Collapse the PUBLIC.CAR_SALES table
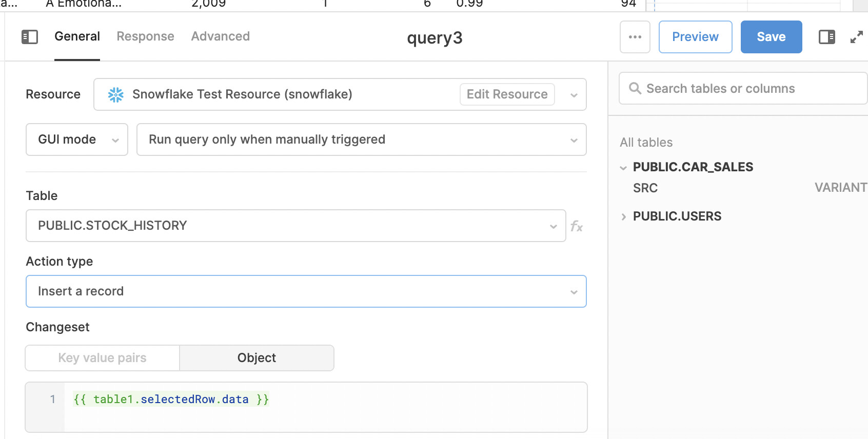 click(x=623, y=168)
